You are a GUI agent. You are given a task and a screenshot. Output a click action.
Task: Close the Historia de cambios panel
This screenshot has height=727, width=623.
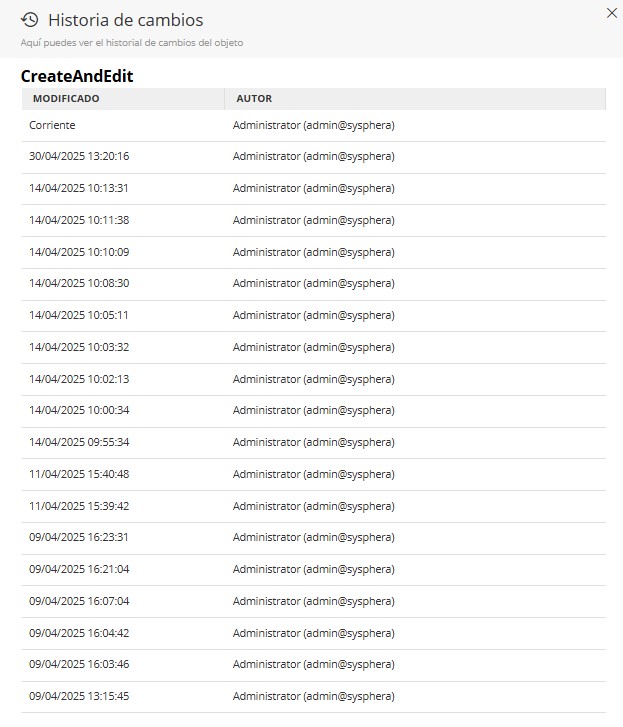click(x=612, y=13)
